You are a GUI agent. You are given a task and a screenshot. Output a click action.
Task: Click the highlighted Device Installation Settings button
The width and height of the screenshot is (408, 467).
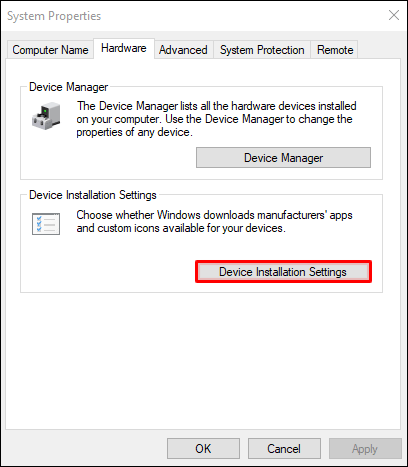tap(283, 272)
